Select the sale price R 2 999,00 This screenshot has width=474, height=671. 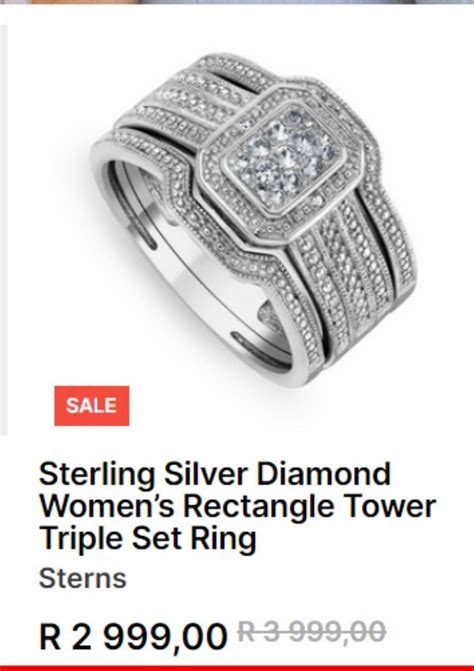(133, 636)
